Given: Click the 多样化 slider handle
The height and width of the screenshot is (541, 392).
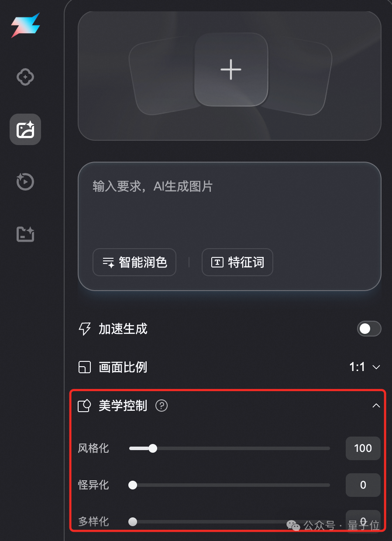Looking at the screenshot, I should [133, 522].
